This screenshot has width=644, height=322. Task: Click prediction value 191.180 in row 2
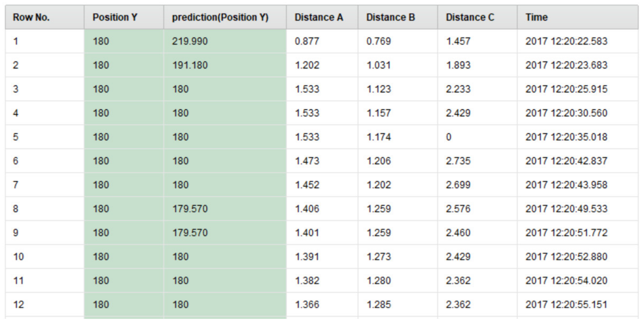225,65
